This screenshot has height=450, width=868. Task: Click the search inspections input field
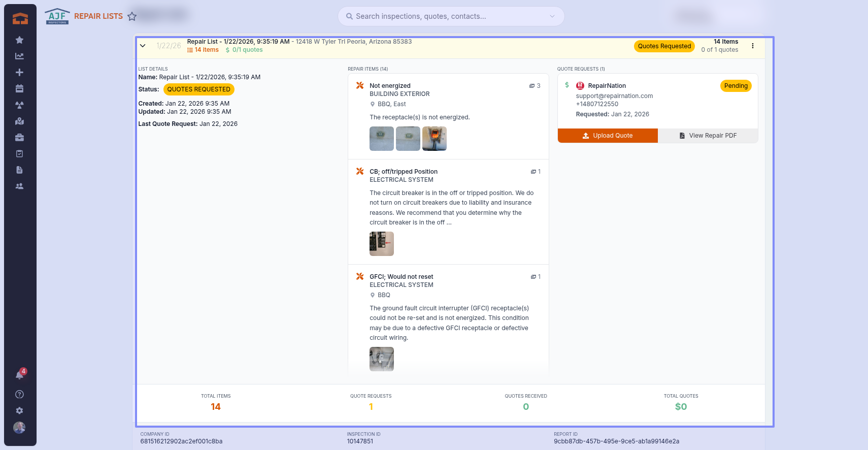pos(447,16)
